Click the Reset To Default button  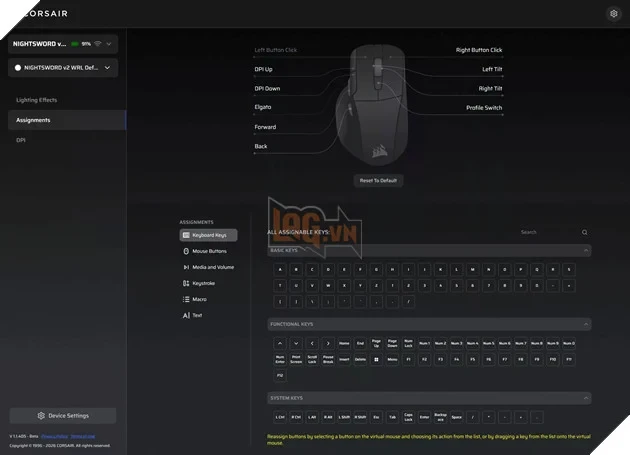pyautogui.click(x=378, y=180)
